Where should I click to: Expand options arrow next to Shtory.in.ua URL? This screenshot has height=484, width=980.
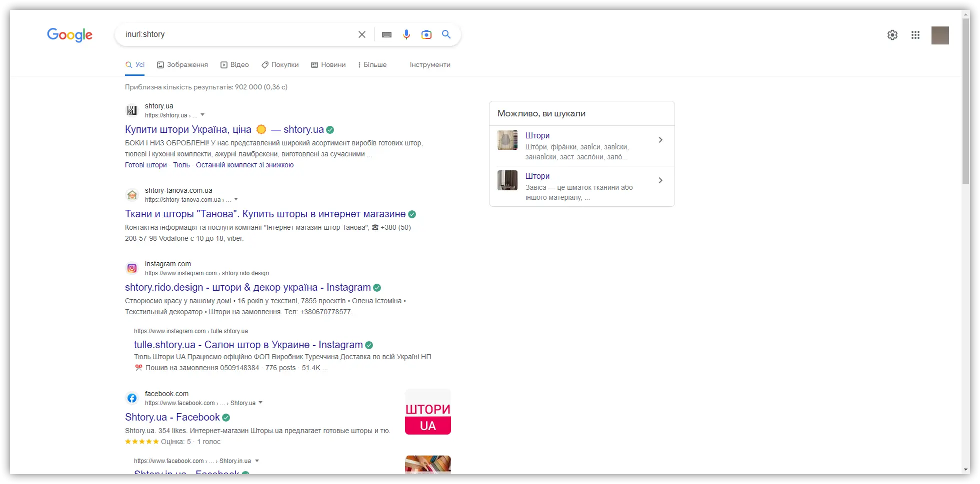[257, 461]
